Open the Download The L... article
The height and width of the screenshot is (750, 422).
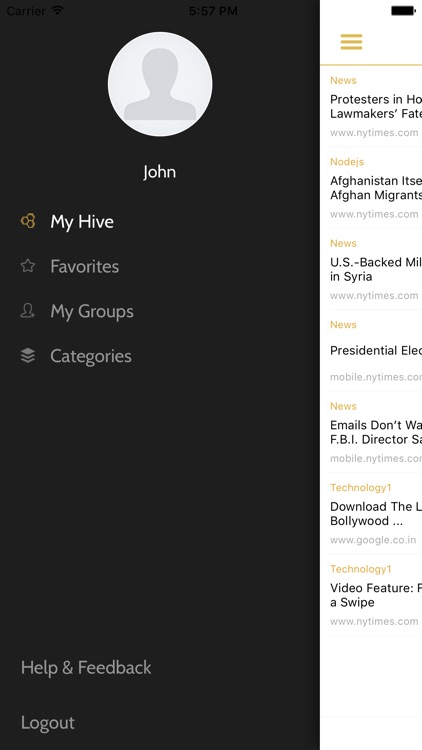pyautogui.click(x=376, y=513)
